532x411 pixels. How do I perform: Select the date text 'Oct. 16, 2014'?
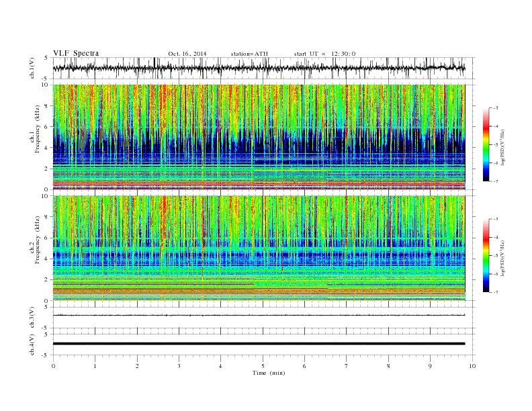click(x=187, y=54)
